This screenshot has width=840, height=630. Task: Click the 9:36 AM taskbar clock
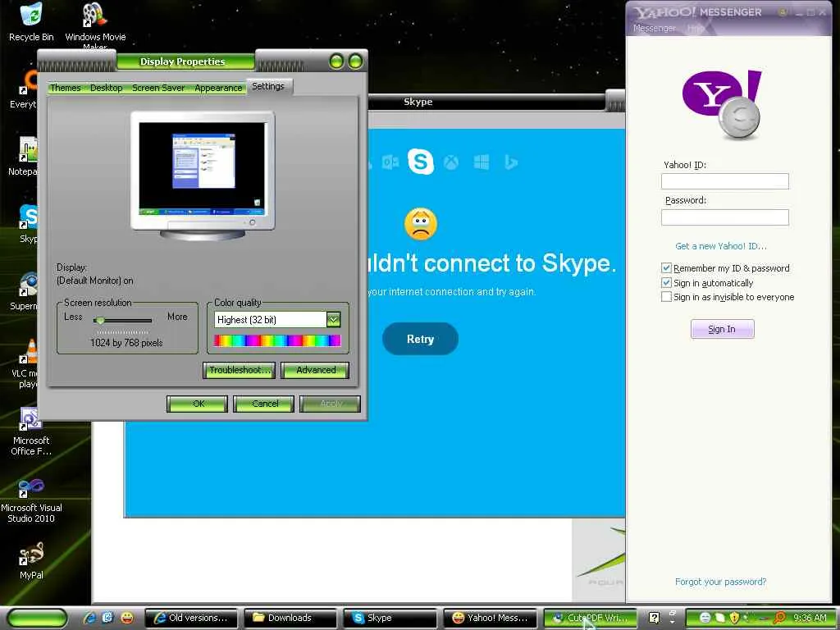810,619
